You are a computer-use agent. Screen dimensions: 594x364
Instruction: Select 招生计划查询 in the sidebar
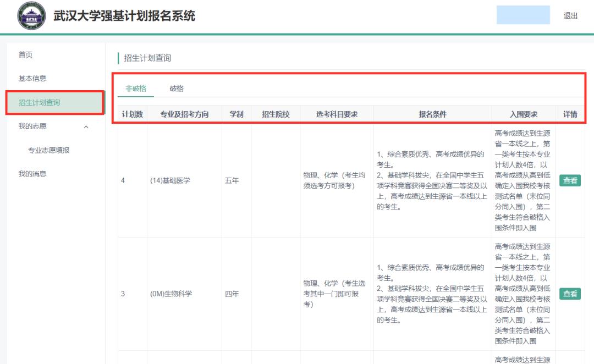click(55, 102)
